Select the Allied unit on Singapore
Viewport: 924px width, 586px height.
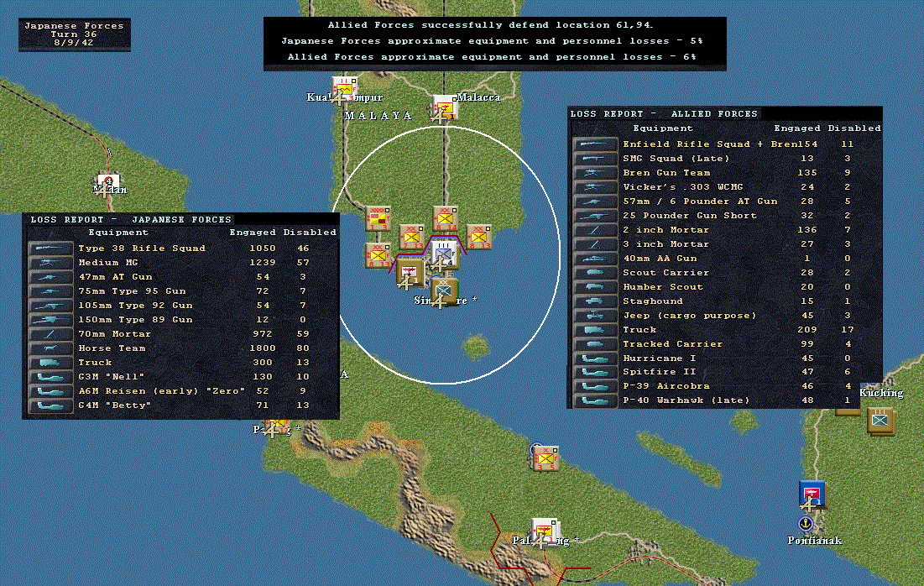(x=444, y=292)
